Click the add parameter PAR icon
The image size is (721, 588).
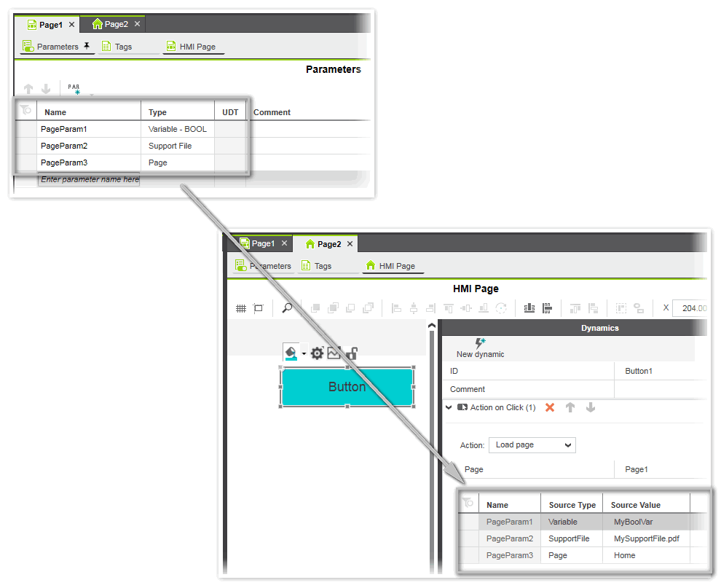click(x=74, y=89)
